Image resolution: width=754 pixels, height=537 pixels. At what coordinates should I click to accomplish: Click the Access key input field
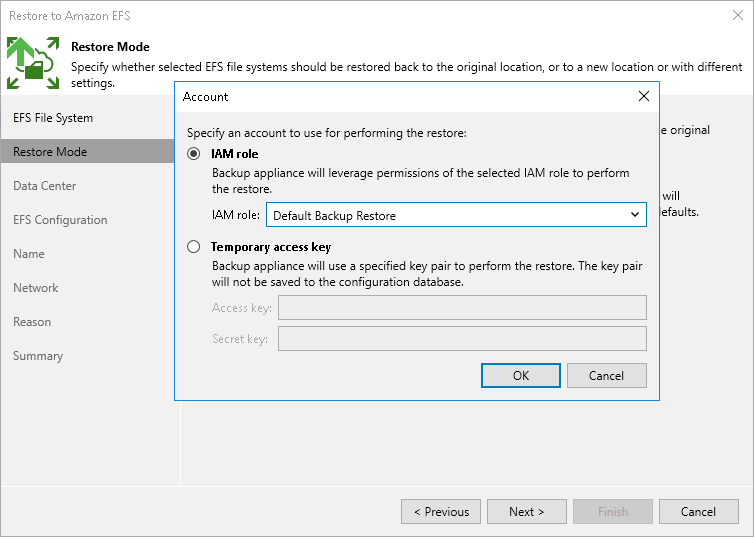pyautogui.click(x=462, y=307)
